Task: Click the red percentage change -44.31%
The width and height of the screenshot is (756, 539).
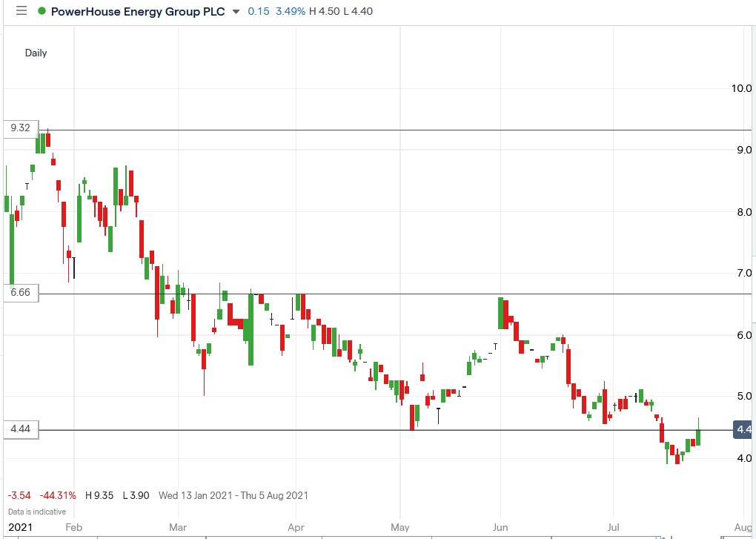Action: pos(57,495)
